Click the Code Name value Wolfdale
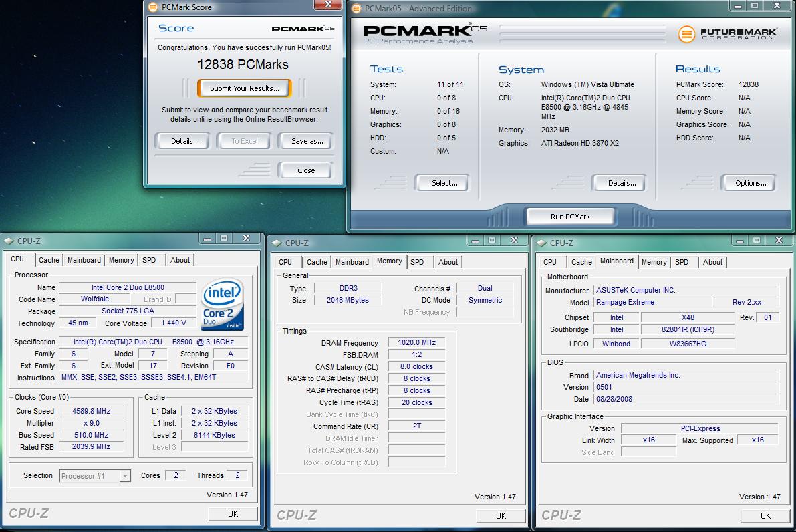Screen dimensions: 796x532 pos(95,299)
